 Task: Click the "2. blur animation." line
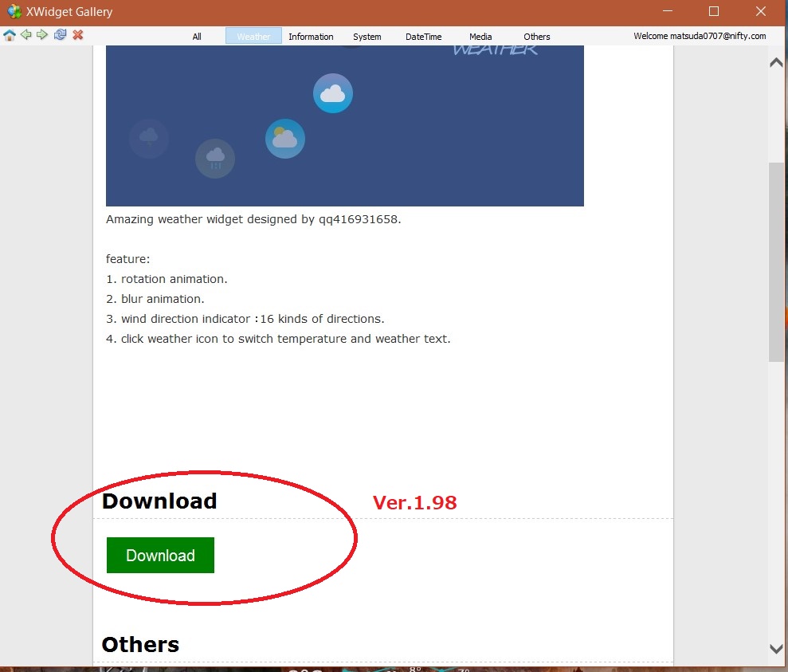click(x=155, y=299)
